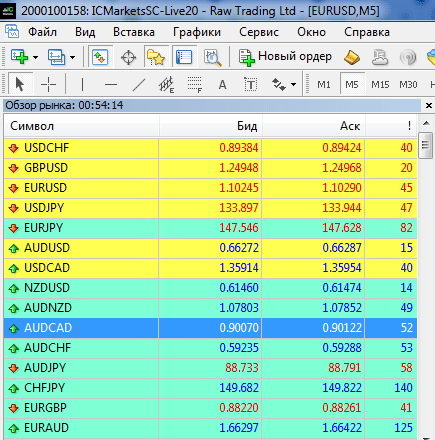
Task: Click the Бид column header
Action: pos(211,126)
